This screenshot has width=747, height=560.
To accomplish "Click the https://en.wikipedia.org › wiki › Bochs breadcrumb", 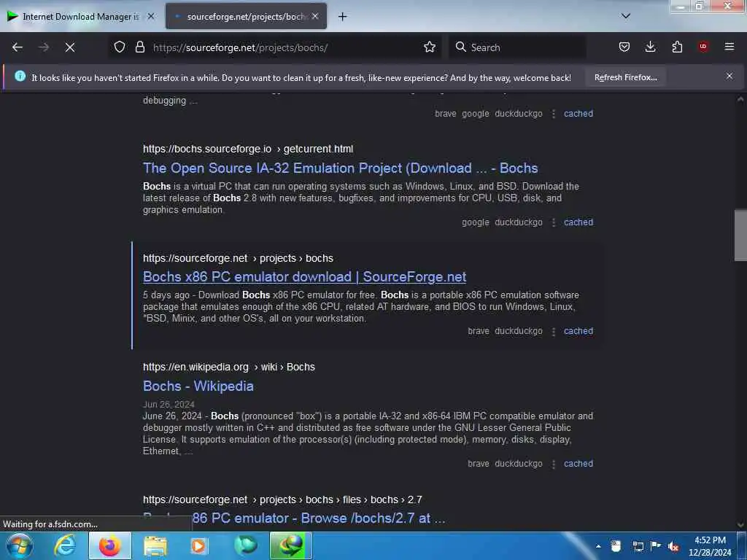I will click(x=228, y=367).
